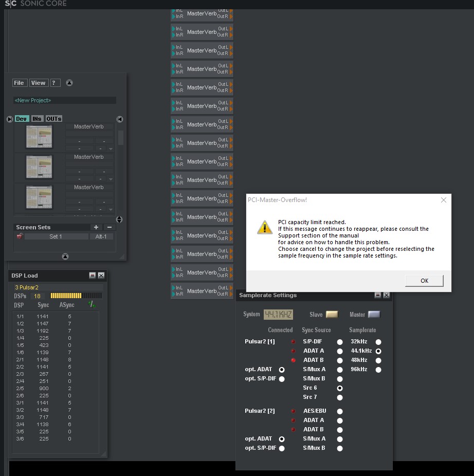Select S/P-DIF sync source for Pulsar2 [1]
This screenshot has height=476, width=474.
(x=340, y=342)
